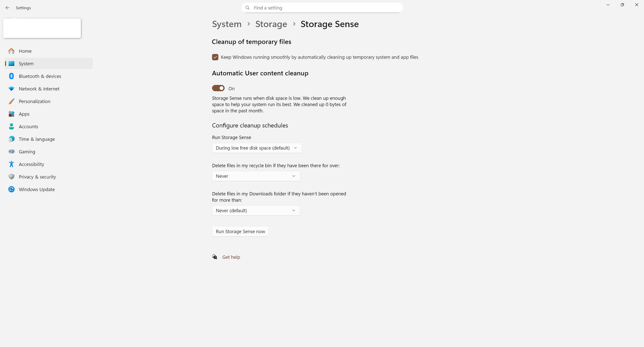
Task: Click the search magnifier in Find a setting
Action: [x=247, y=7]
